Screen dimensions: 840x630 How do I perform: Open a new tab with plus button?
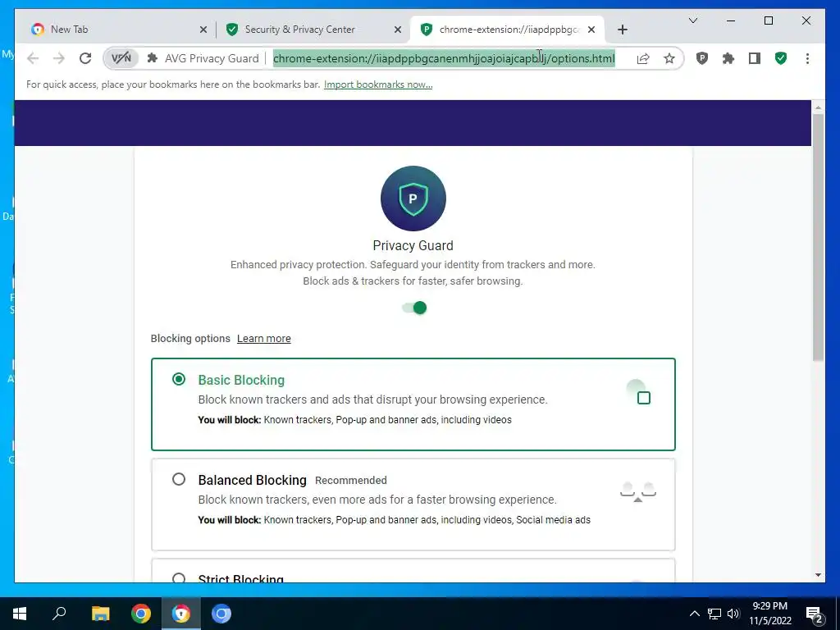[x=622, y=30]
